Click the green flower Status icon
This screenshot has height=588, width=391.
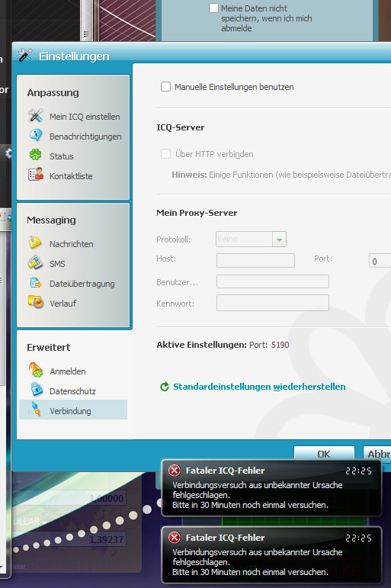[x=36, y=155]
